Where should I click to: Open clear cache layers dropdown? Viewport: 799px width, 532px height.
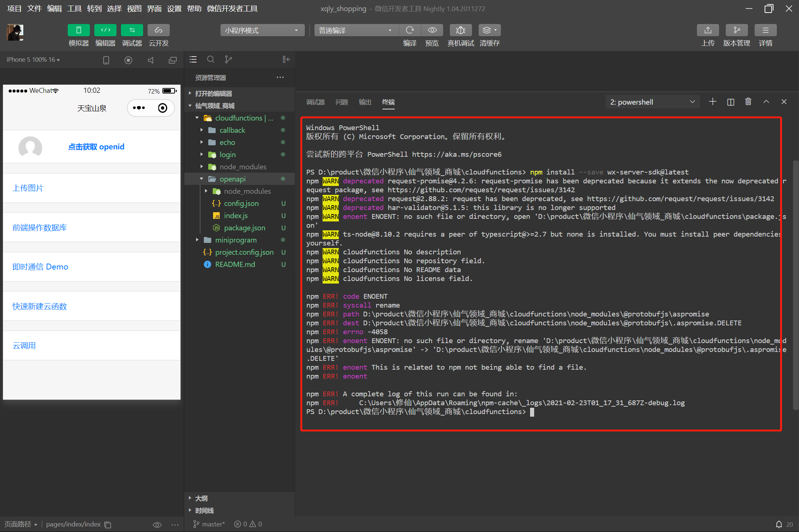[489, 30]
